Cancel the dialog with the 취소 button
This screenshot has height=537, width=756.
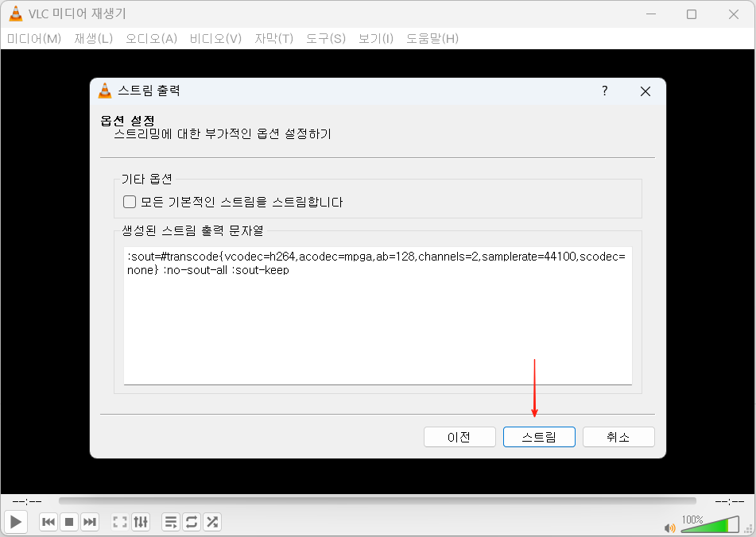pos(618,436)
